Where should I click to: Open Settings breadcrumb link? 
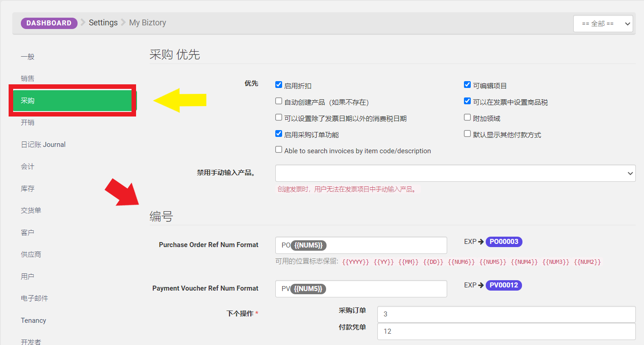pos(103,23)
